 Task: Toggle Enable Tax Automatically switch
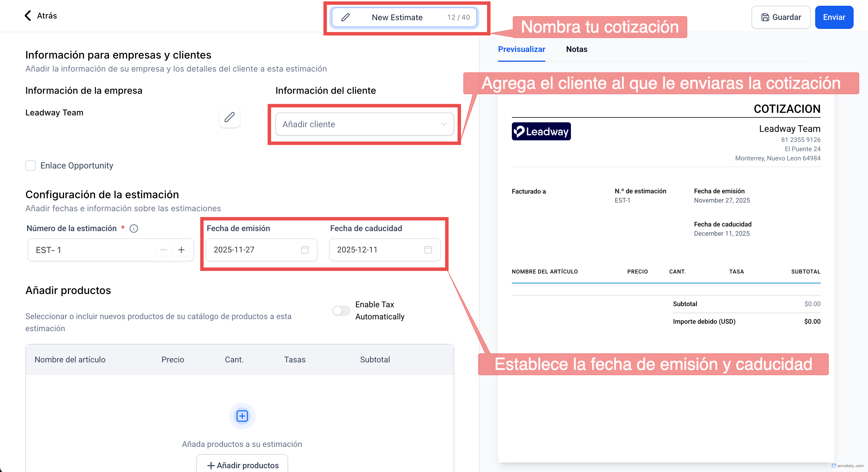pyautogui.click(x=341, y=310)
